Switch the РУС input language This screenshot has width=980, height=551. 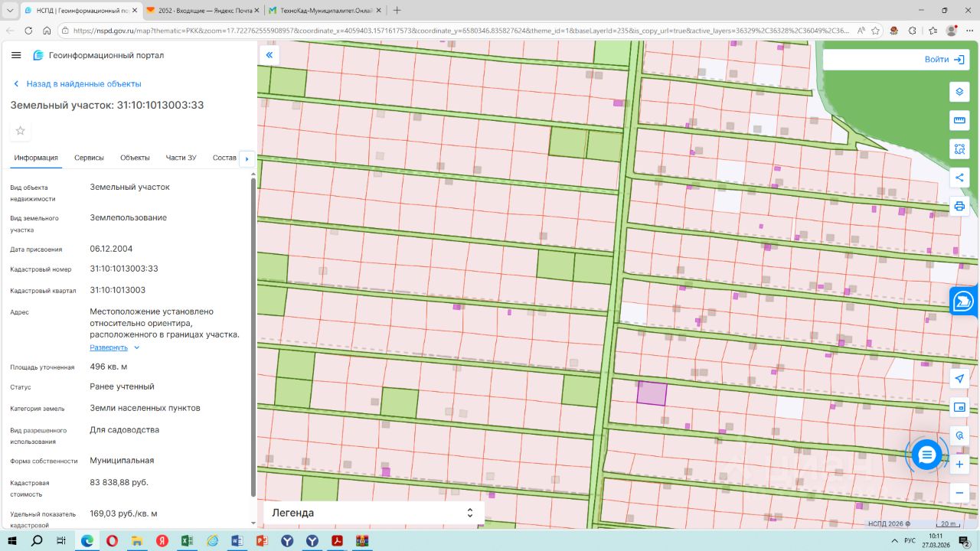[910, 540]
